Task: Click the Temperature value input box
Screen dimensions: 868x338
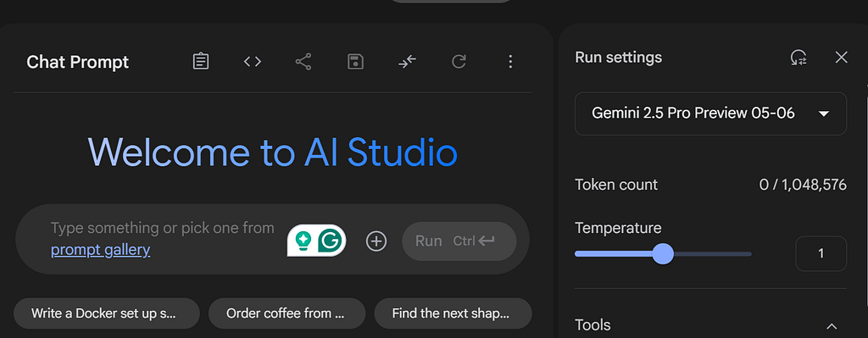Action: (821, 254)
